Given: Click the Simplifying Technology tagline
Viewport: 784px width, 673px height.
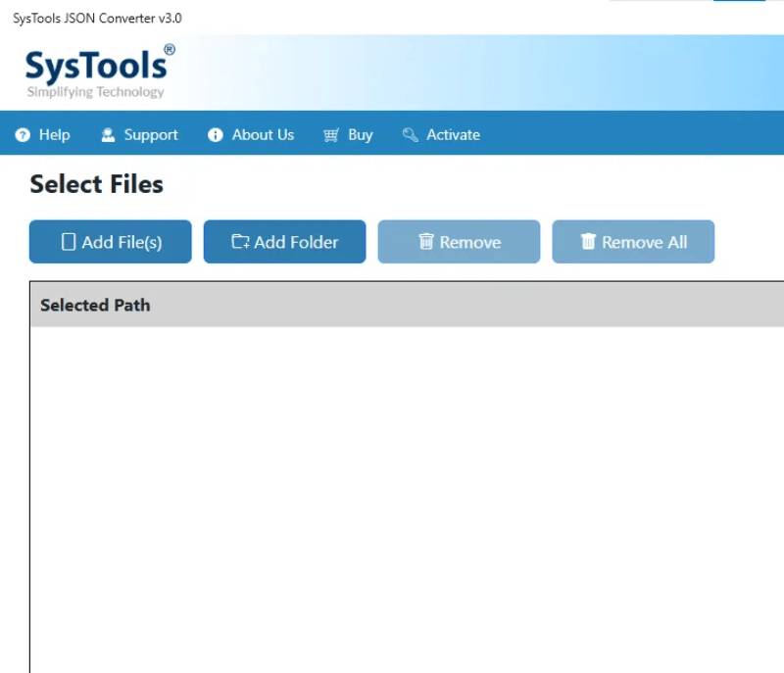Looking at the screenshot, I should [x=95, y=92].
